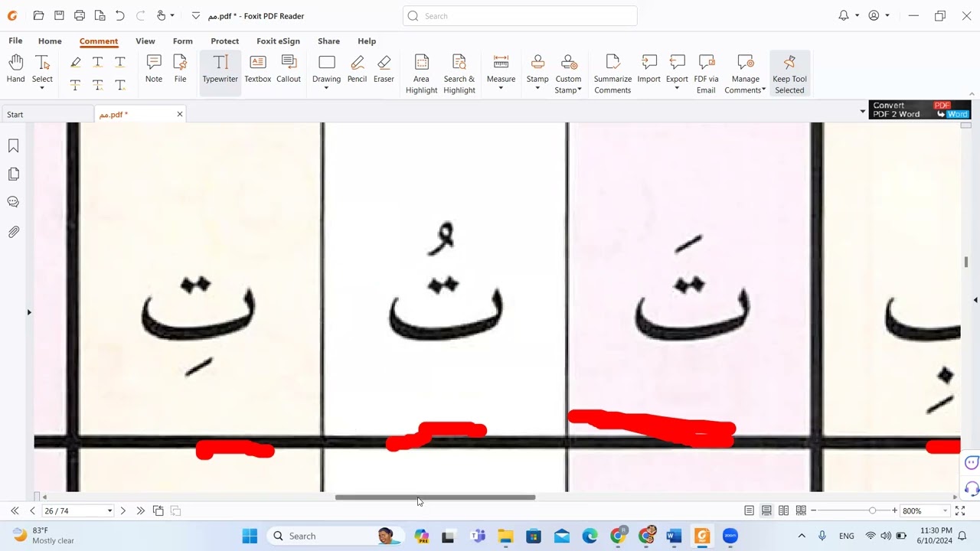
Task: Choose the Textbox tool
Action: (258, 69)
